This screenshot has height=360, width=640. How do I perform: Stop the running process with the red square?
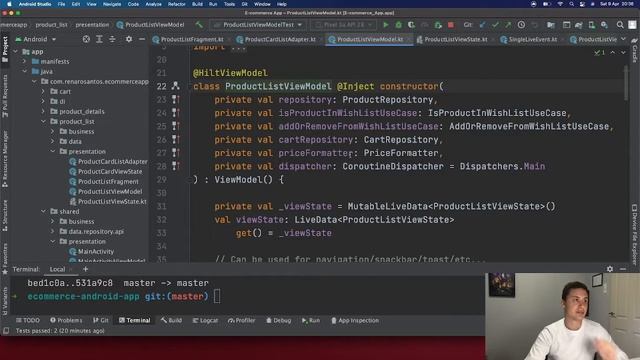tap(451, 25)
